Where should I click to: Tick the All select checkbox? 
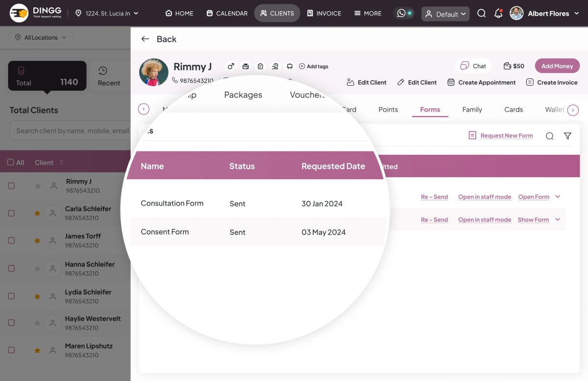10,163
